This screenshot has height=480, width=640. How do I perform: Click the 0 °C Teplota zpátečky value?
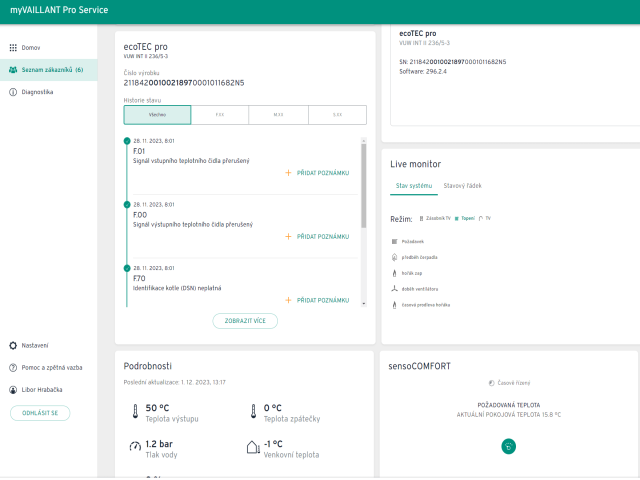click(272, 408)
